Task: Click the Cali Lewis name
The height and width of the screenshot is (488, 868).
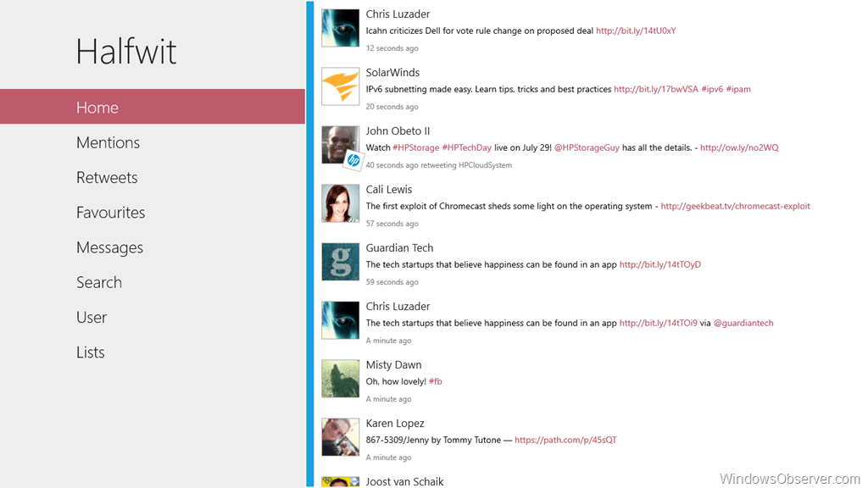Action: (388, 189)
